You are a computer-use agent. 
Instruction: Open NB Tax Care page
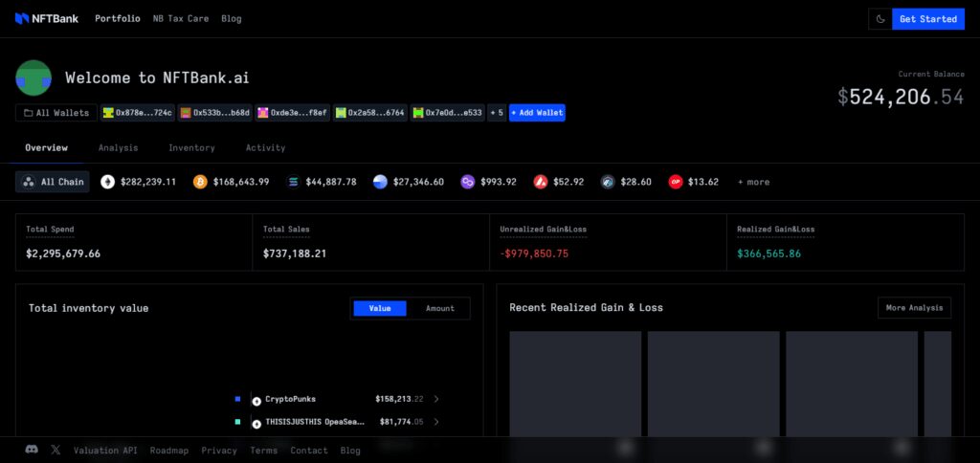(181, 19)
